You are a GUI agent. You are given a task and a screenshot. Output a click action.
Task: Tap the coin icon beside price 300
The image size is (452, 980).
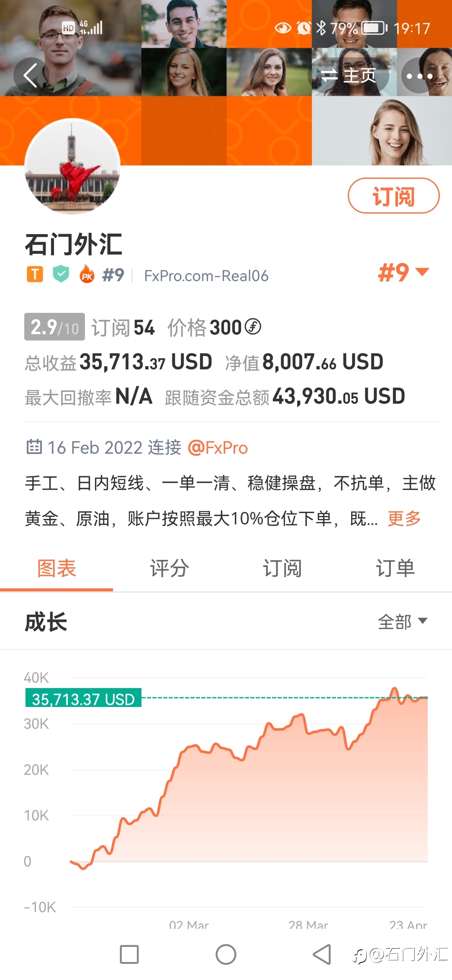point(253,327)
